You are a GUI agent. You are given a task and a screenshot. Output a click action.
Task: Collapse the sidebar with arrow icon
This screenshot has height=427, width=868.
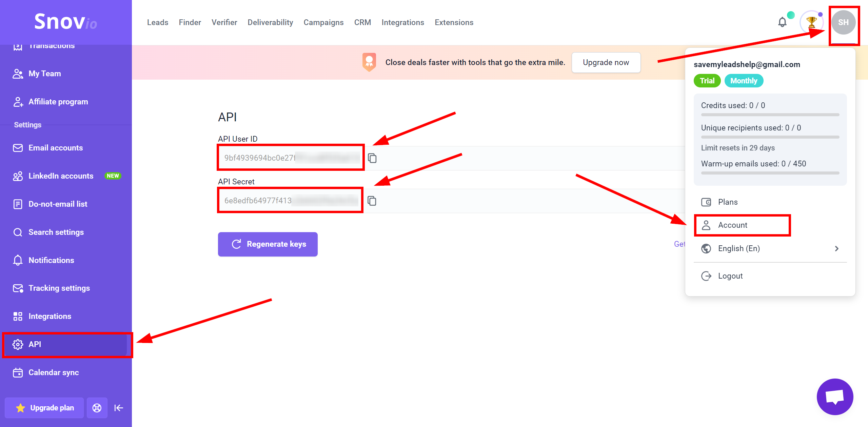(x=119, y=408)
